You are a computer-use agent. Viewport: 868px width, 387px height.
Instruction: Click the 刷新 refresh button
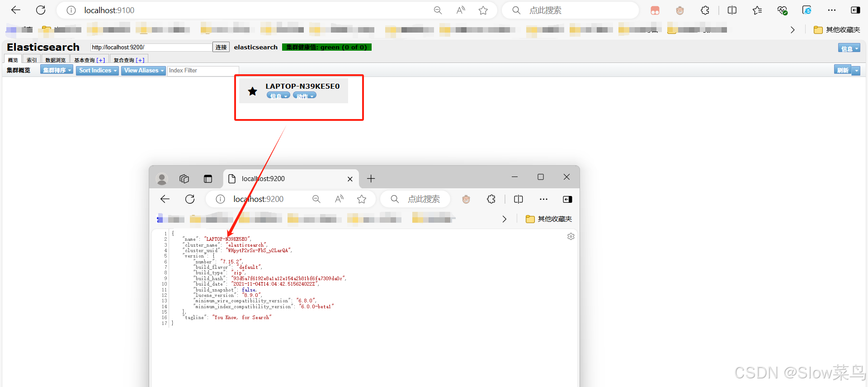(843, 70)
